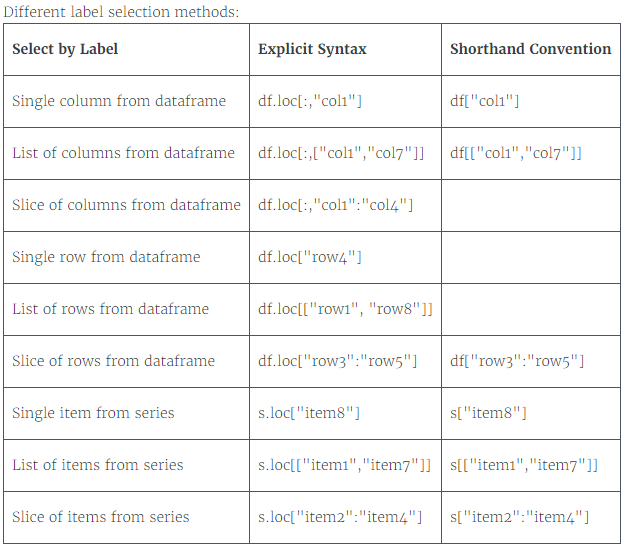Click 'Different label selection methods:' caption text
This screenshot has width=626, height=549.
pyautogui.click(x=121, y=12)
